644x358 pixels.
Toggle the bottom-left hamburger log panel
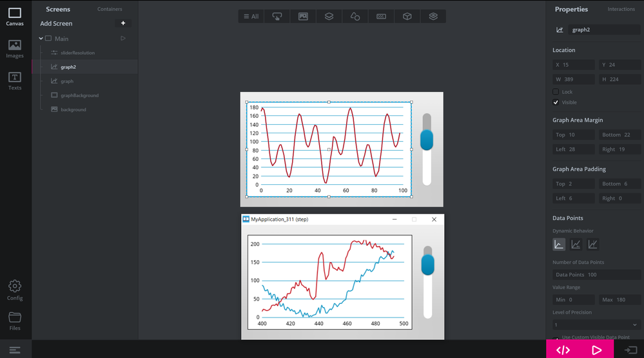tap(15, 350)
